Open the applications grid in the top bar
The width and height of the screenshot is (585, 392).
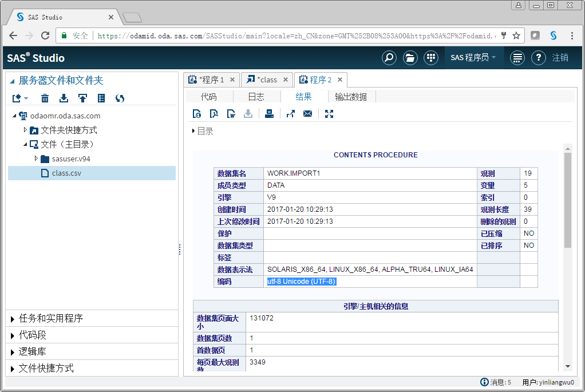coord(431,57)
